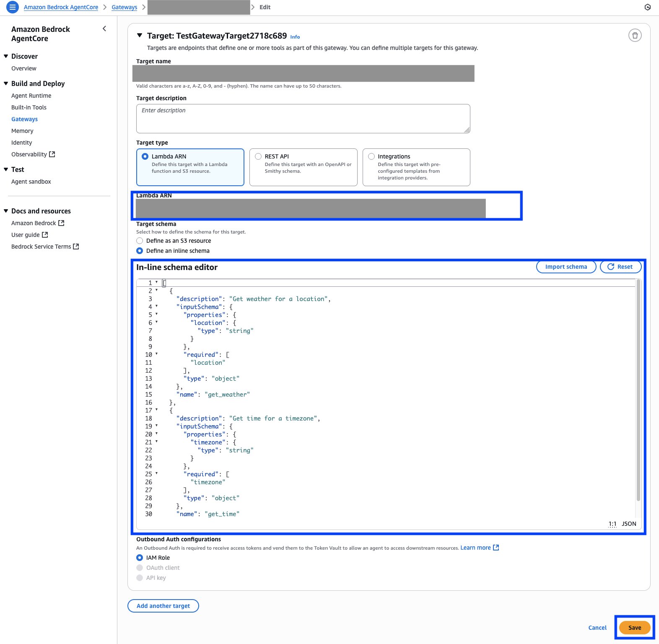Collapse the Build and Deploy section
This screenshot has width=659, height=644.
(6, 83)
